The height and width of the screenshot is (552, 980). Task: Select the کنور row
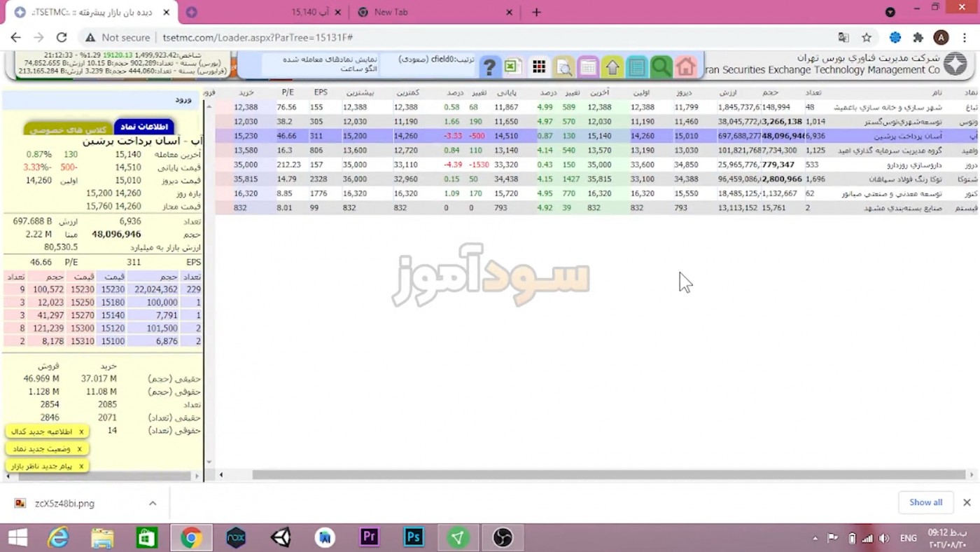pos(596,193)
